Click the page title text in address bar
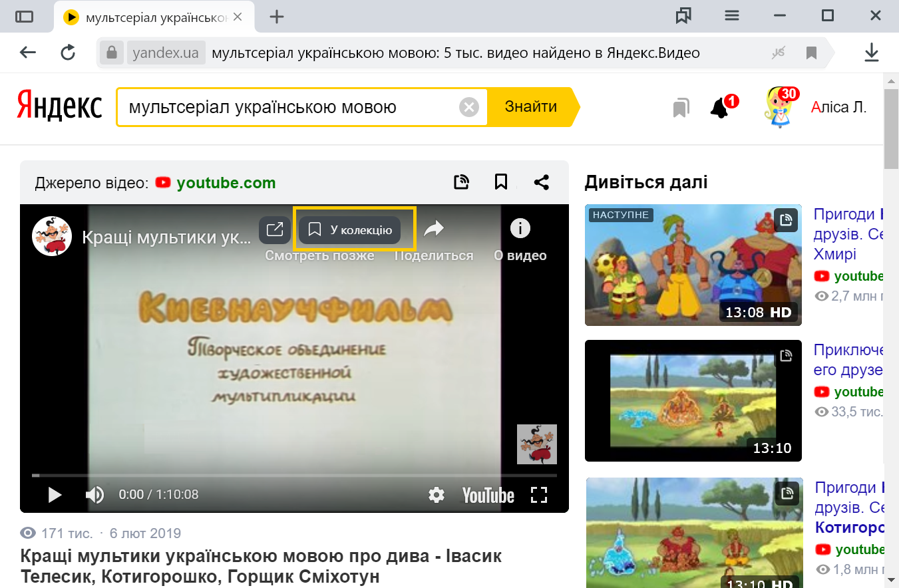 pyautogui.click(x=456, y=53)
